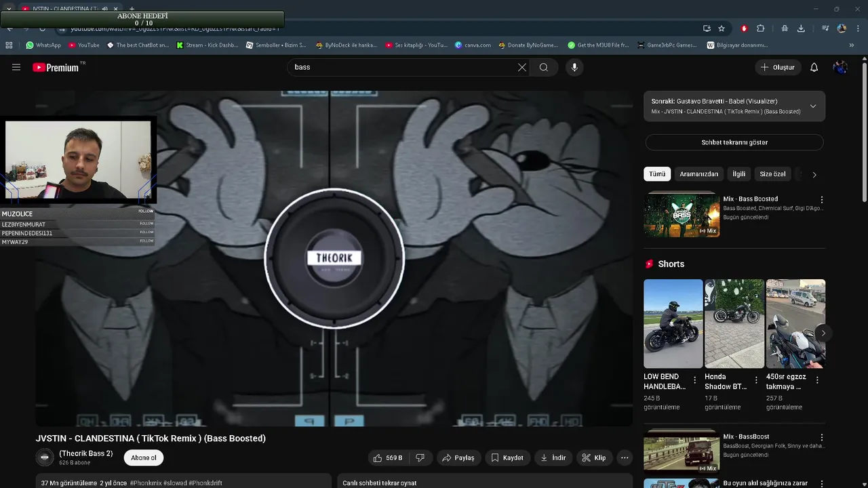Screen dimensions: 868x488
Task: Open the Chrome profile avatar
Action: point(842,28)
